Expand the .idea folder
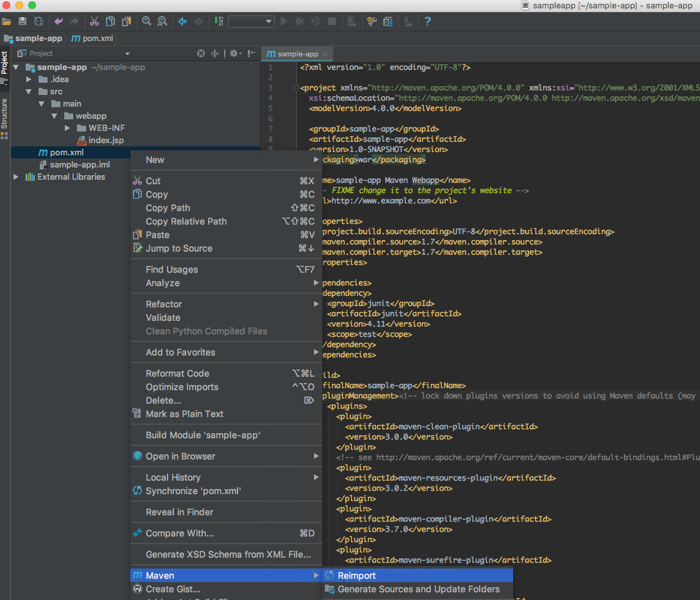 29,80
